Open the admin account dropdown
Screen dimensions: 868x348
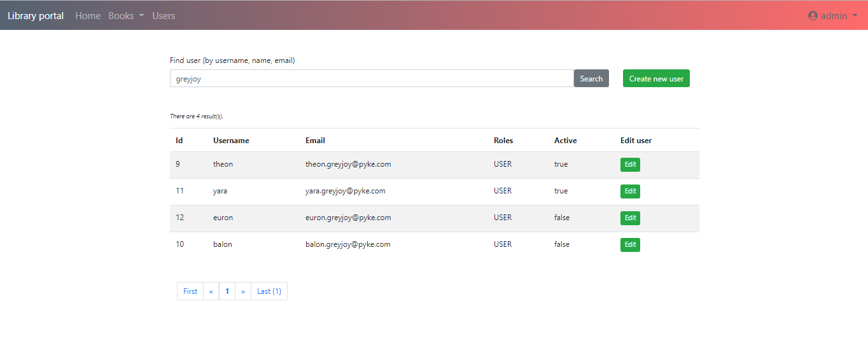(x=834, y=16)
